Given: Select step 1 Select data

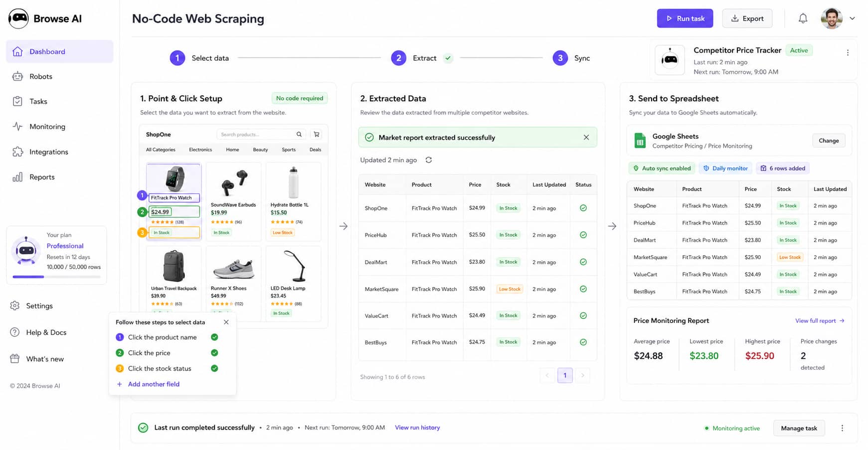Looking at the screenshot, I should [199, 58].
